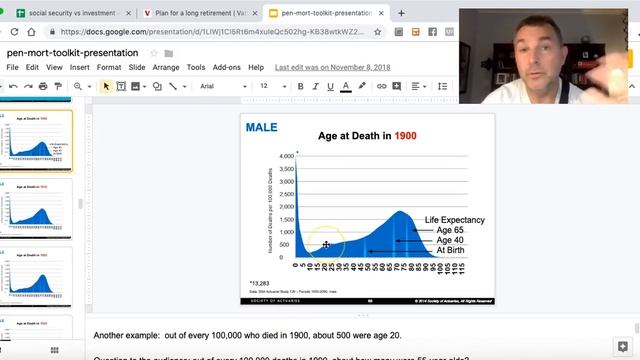Insert a hyperlink
640x360 pixels.
381,86
